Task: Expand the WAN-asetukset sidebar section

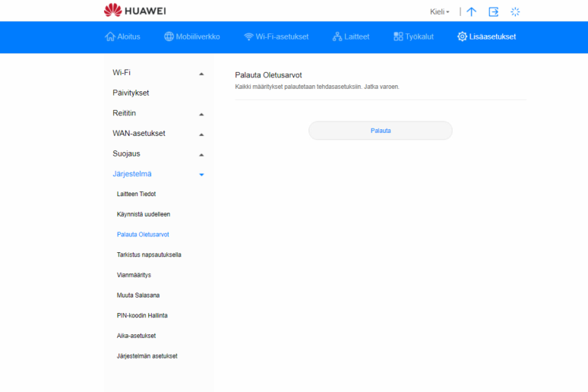Action: [201, 134]
